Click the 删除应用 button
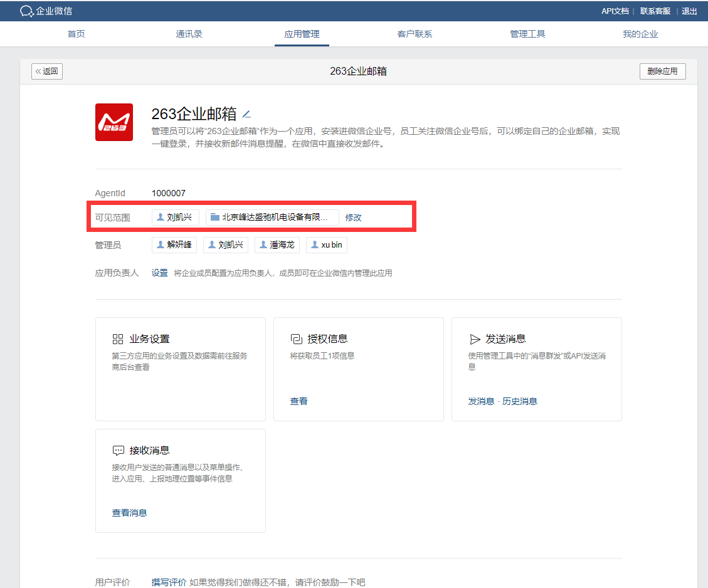This screenshot has width=708, height=588. click(x=662, y=71)
